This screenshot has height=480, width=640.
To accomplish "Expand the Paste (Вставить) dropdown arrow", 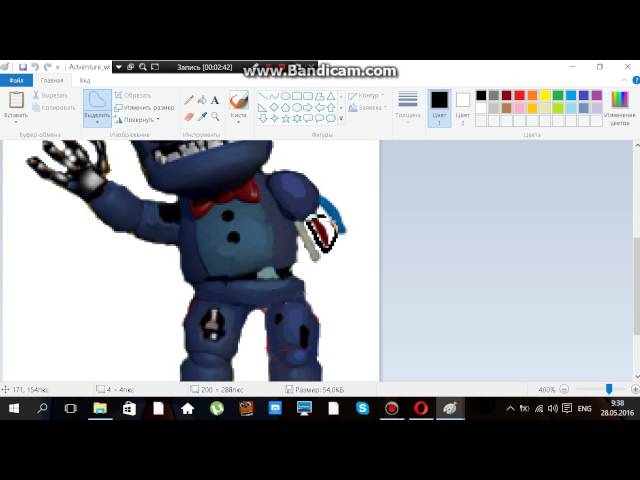I will point(16,122).
